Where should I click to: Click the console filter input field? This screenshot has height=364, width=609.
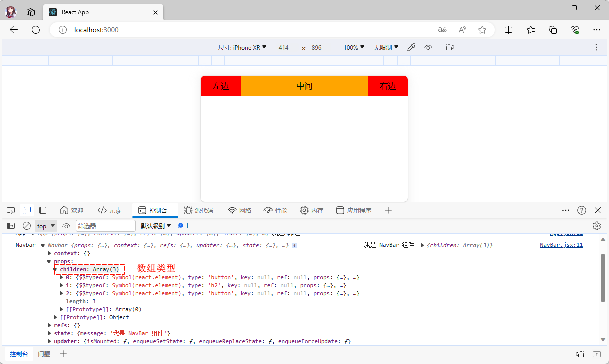tap(105, 226)
